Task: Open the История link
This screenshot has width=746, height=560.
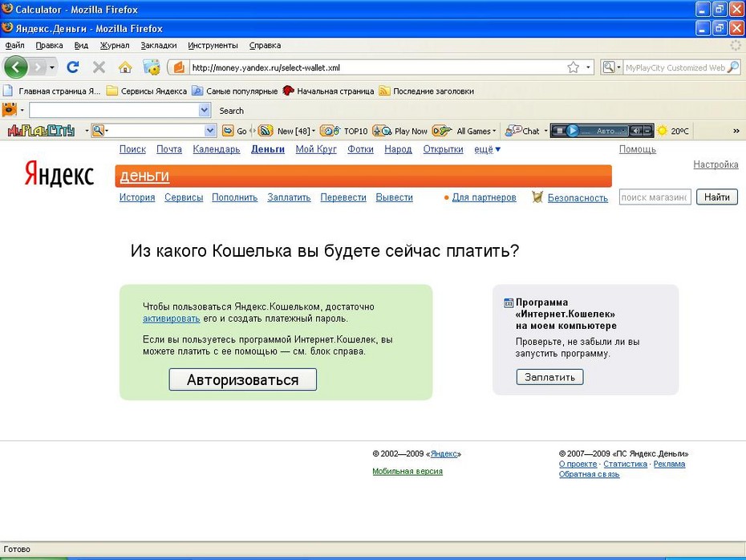Action: click(137, 197)
